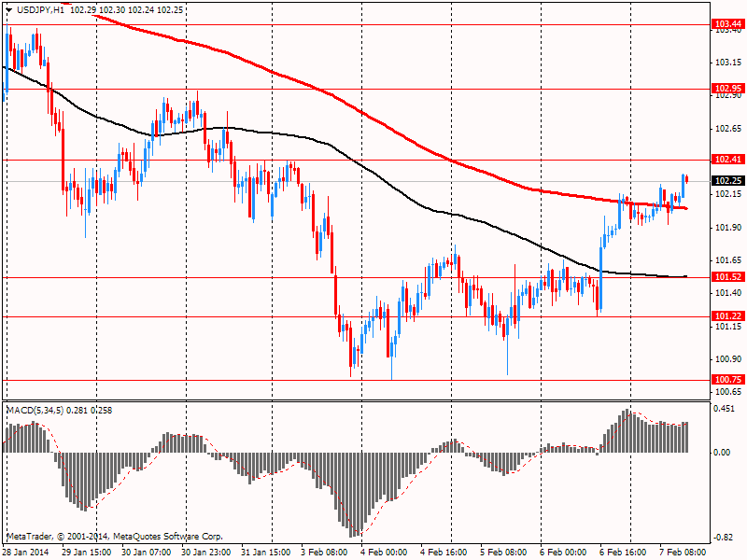Click the chart menu arrow beside USDJPY,H1
The height and width of the screenshot is (560, 747).
coord(8,10)
